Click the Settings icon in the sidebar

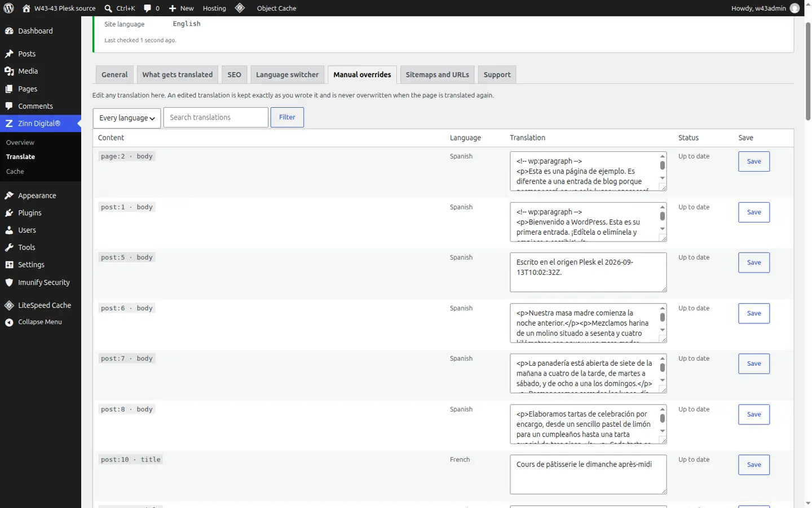point(9,265)
